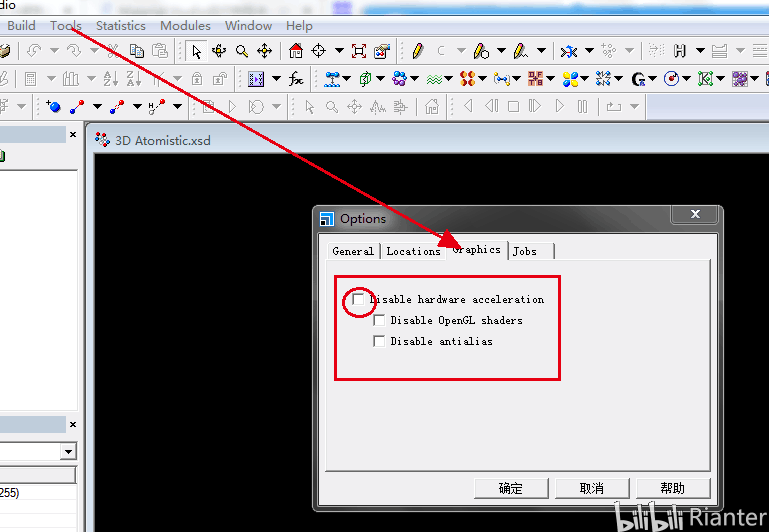Expand the script playback icon dropdown arrow
The height and width of the screenshot is (532, 769).
click(x=277, y=78)
